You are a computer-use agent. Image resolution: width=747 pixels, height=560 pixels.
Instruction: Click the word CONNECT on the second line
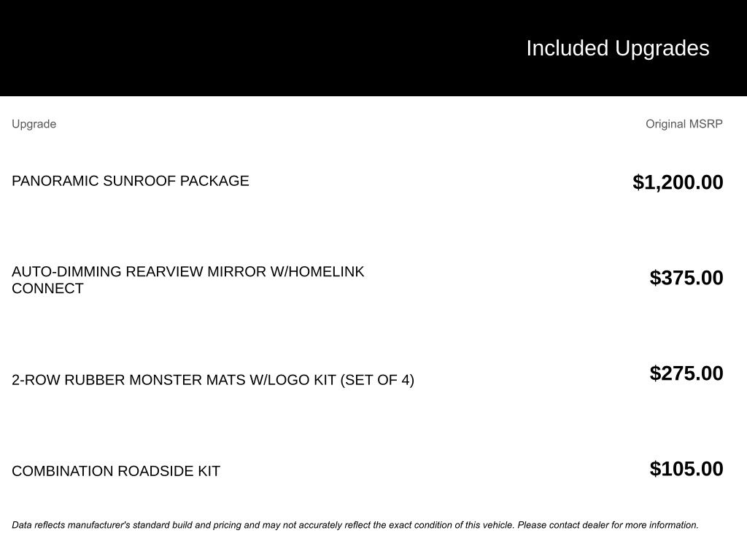pyautogui.click(x=47, y=289)
